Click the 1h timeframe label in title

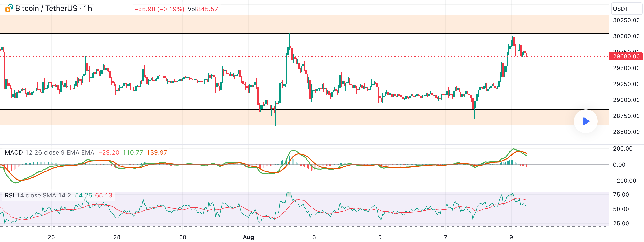[x=88, y=9]
